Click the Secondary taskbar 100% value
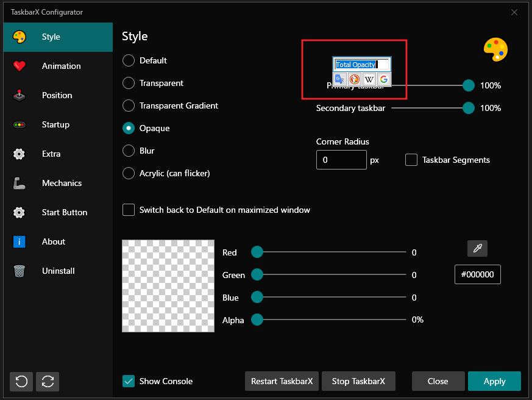This screenshot has height=400, width=532. (491, 108)
